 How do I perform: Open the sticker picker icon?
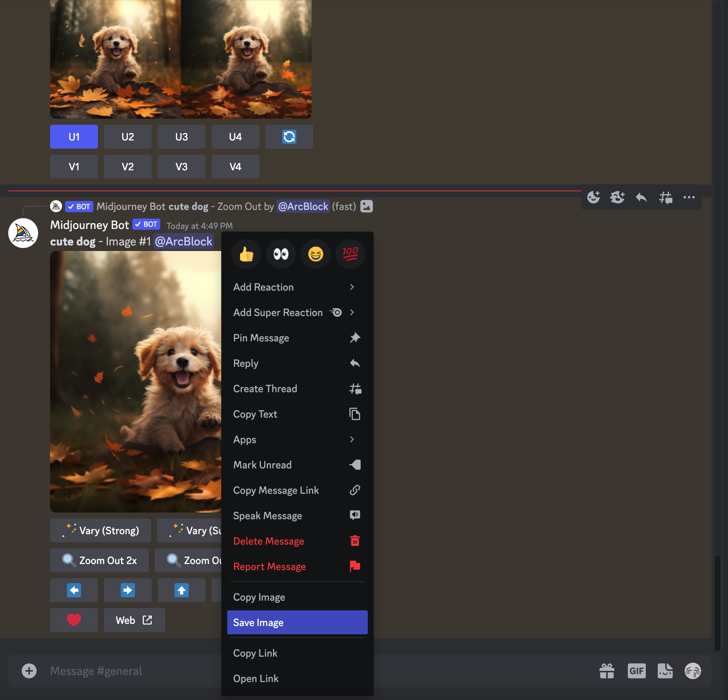[665, 671]
